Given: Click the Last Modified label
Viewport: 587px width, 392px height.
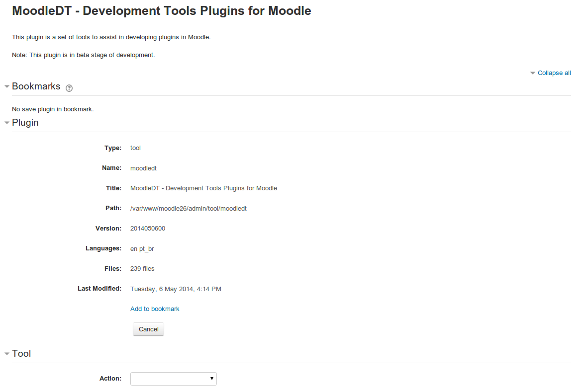Looking at the screenshot, I should (x=99, y=288).
